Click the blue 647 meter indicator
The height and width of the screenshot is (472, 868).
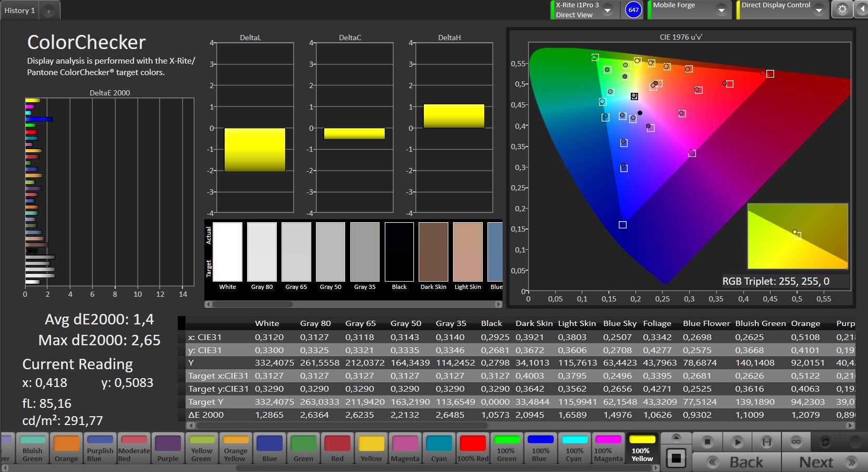(633, 10)
